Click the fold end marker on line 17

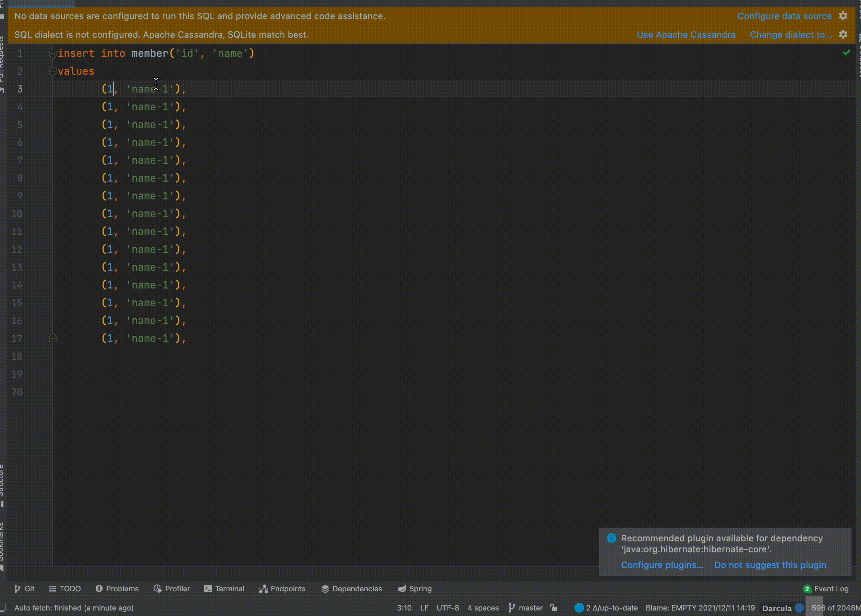pyautogui.click(x=53, y=338)
